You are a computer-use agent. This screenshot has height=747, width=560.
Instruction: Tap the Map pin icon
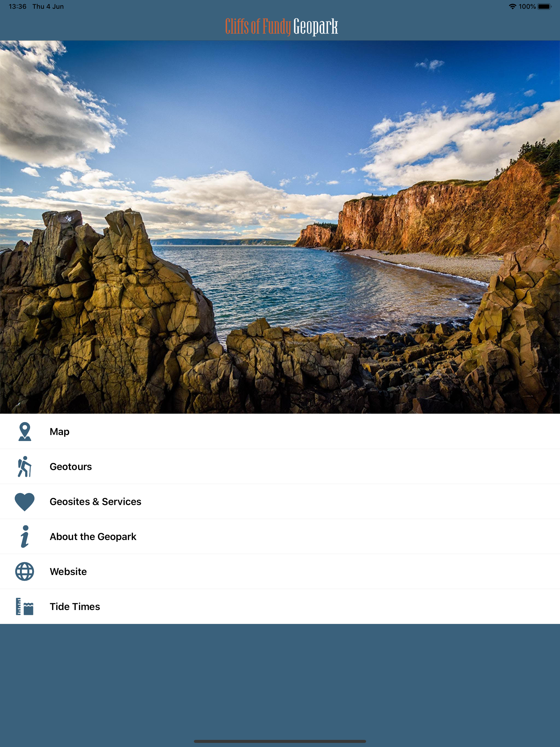(x=25, y=431)
